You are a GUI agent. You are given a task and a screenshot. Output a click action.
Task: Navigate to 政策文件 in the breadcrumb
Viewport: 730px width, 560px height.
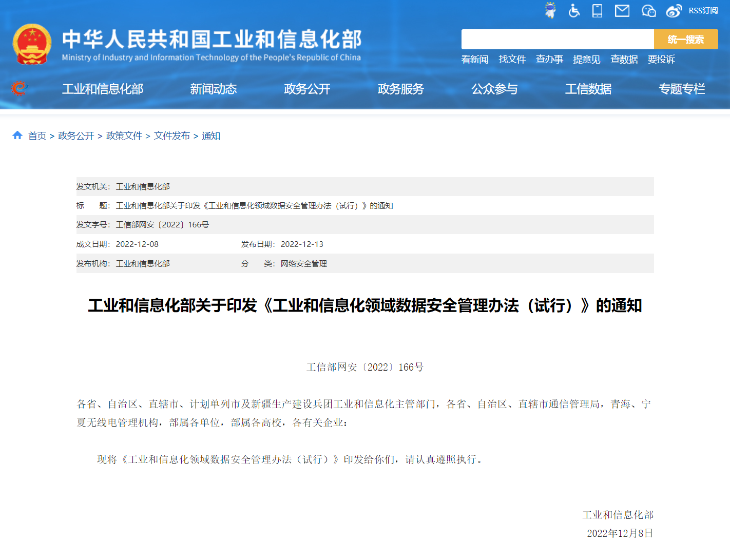point(124,136)
